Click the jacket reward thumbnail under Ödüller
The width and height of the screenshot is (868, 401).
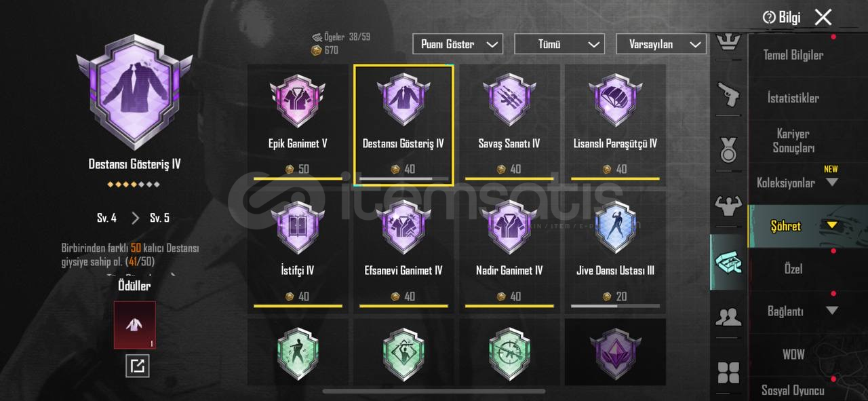pyautogui.click(x=135, y=325)
